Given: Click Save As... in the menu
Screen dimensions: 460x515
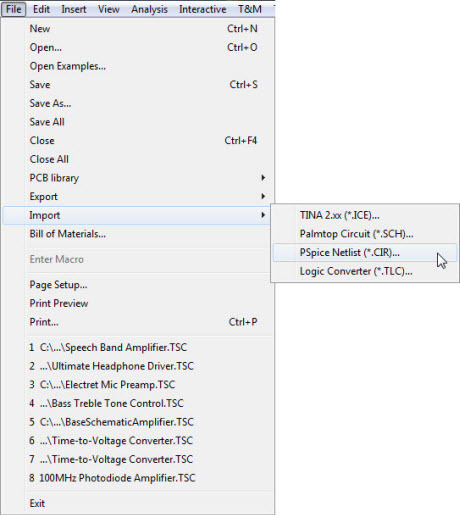Looking at the screenshot, I should pos(138,103).
